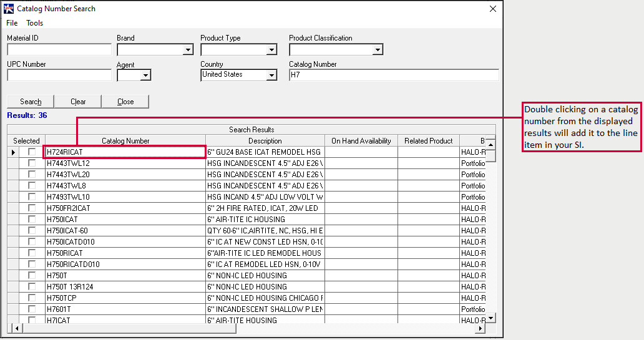
Task: Click the Catalog Number column header
Action: [125, 141]
